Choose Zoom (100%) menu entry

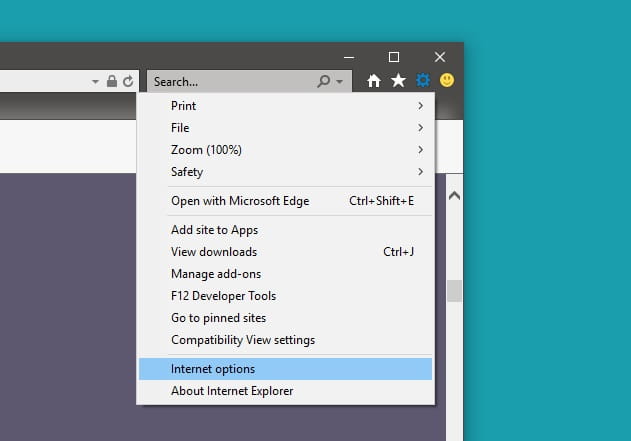[286, 150]
